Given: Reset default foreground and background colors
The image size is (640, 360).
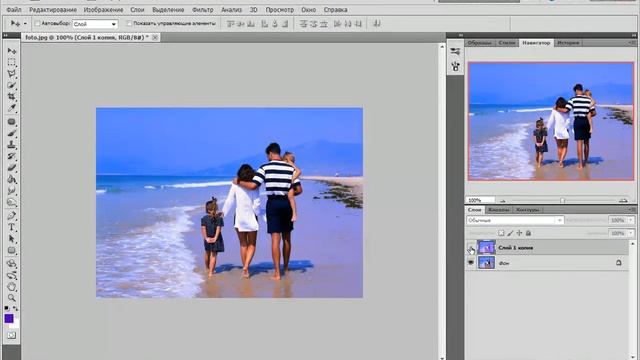Looking at the screenshot, I should (7, 309).
